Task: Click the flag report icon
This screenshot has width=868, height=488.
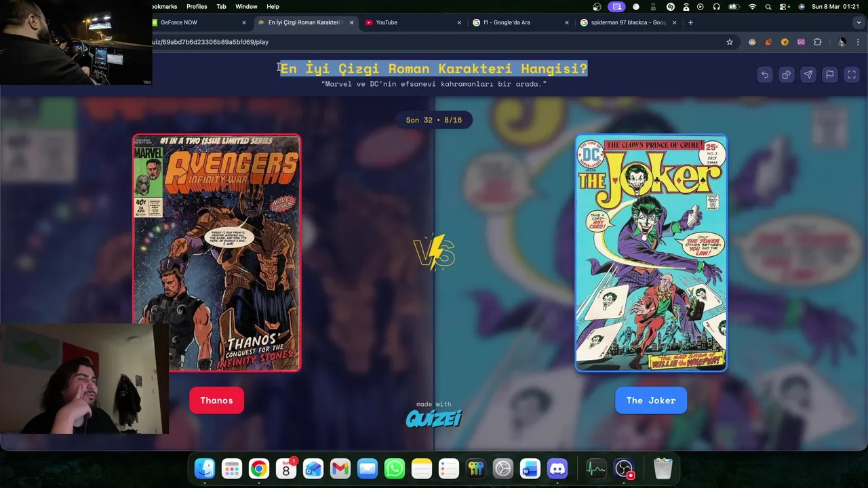Action: pos(830,75)
